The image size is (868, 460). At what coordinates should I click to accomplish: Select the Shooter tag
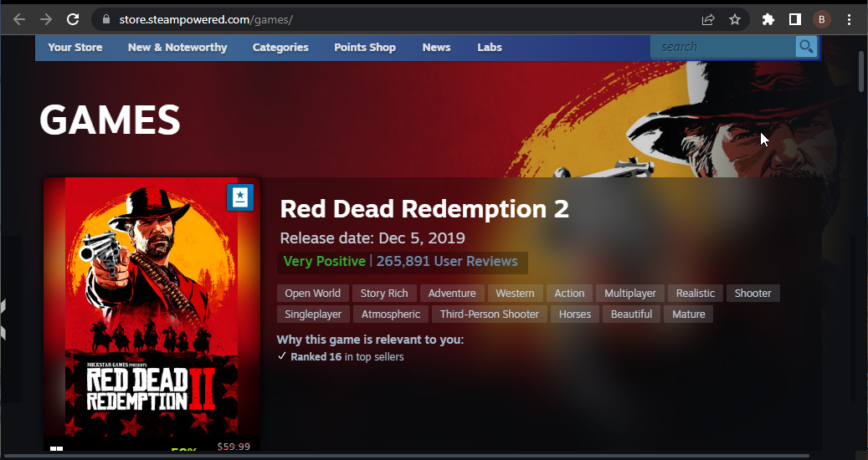(752, 293)
